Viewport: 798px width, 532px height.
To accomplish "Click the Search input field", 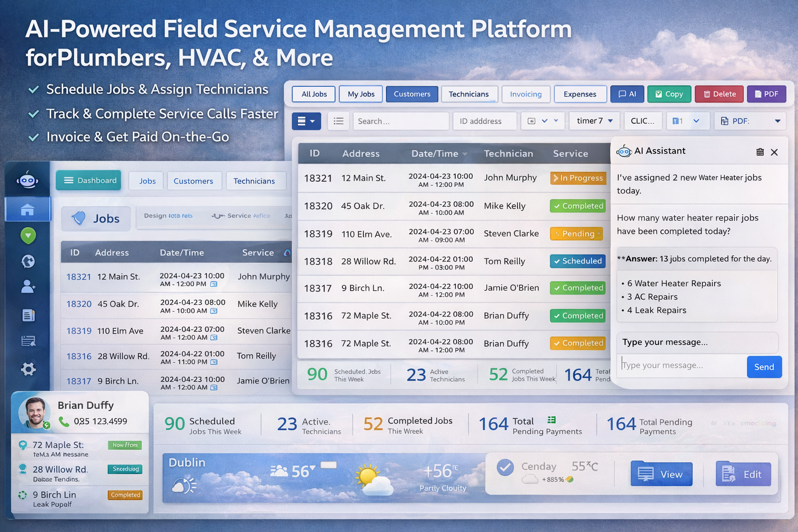I will pyautogui.click(x=401, y=121).
